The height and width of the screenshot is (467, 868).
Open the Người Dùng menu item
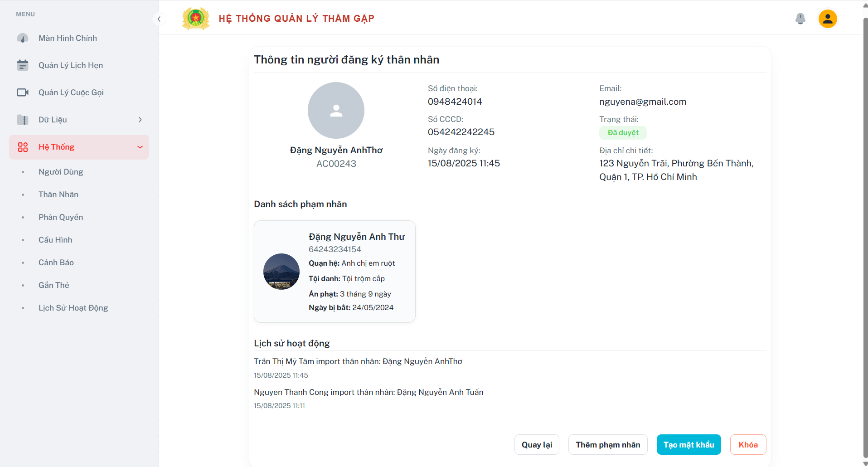[x=61, y=172]
